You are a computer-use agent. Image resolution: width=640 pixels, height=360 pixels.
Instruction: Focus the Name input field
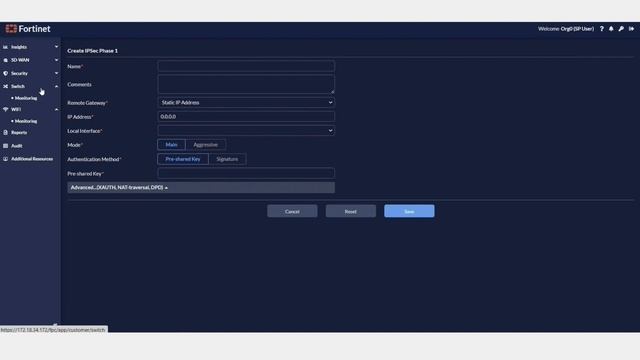pos(246,66)
